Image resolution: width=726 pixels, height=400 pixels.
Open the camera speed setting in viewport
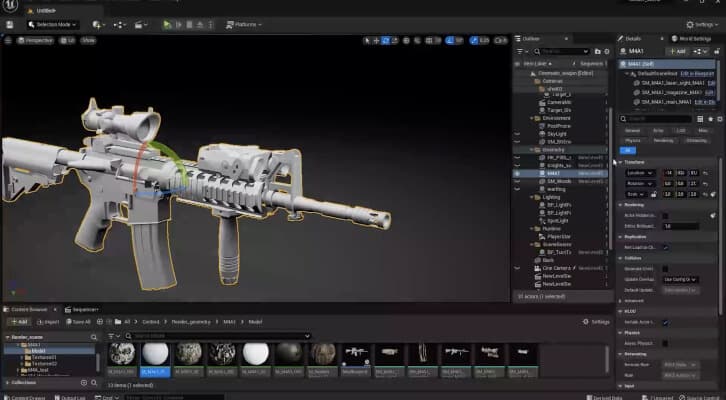coord(501,41)
